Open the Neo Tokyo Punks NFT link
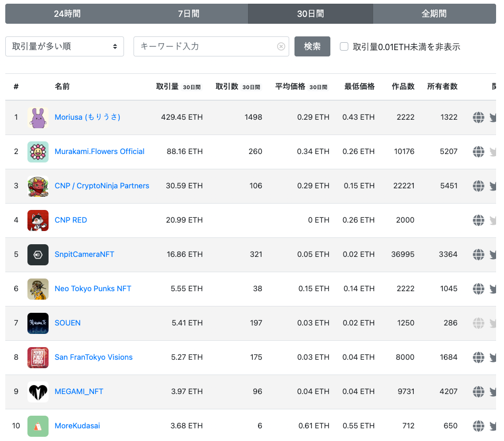 point(93,289)
